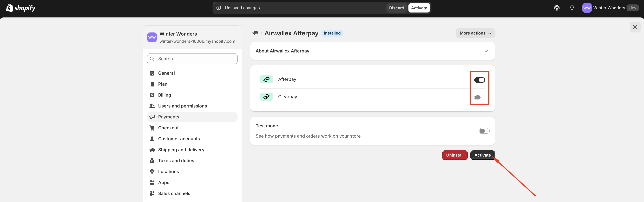Discard the unsaved changes
This screenshot has width=644, height=202.
(396, 8)
